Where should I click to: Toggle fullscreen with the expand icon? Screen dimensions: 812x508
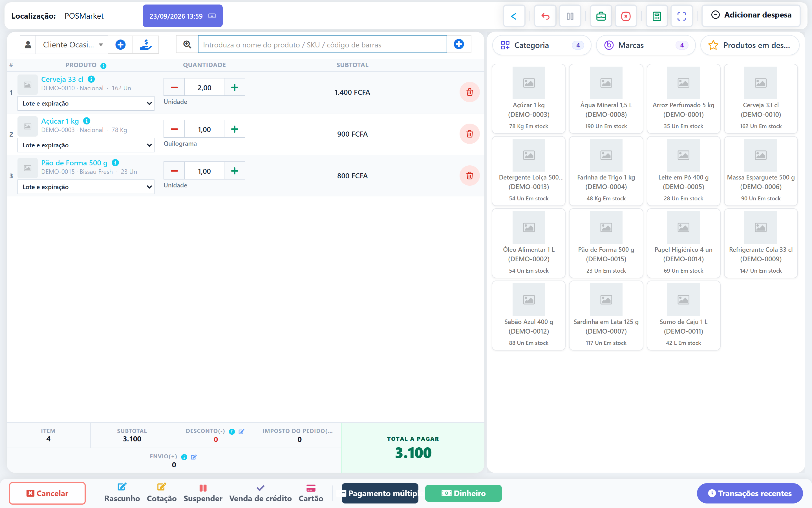click(681, 16)
